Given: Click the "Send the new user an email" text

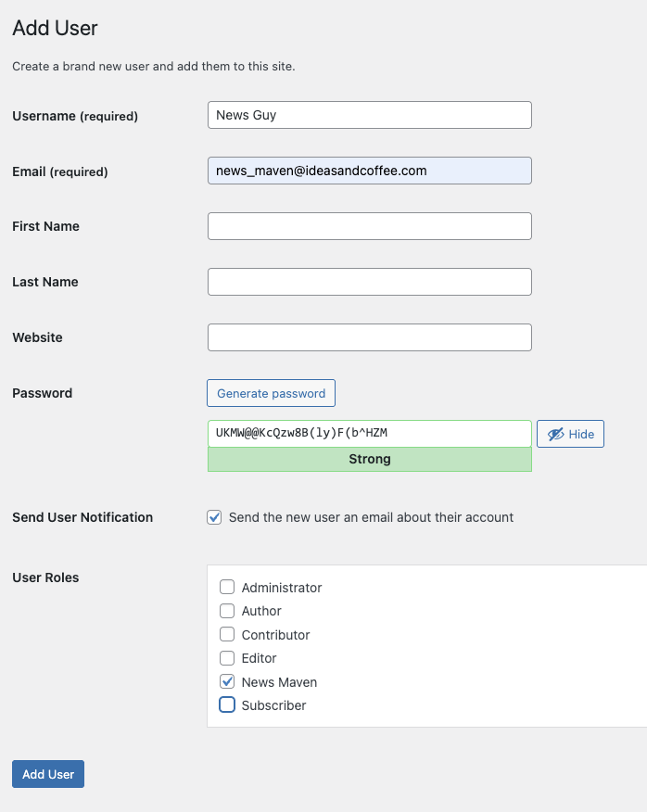Looking at the screenshot, I should coord(371,517).
